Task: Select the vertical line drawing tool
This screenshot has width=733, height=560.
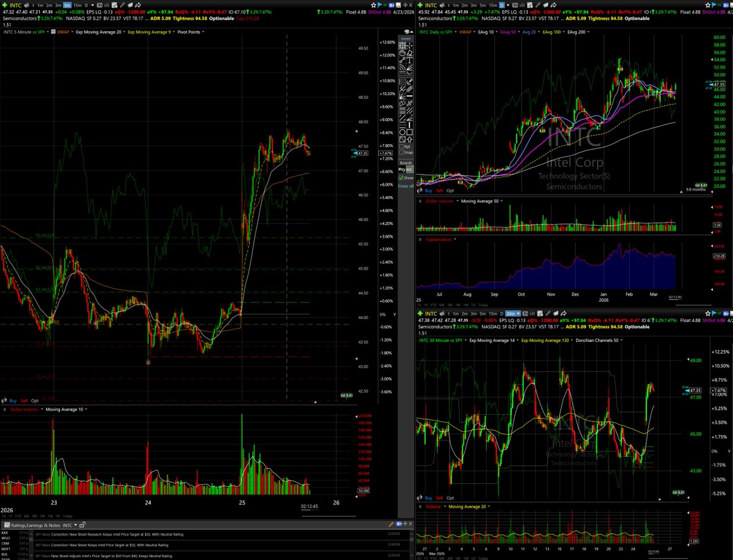Action: click(409, 125)
